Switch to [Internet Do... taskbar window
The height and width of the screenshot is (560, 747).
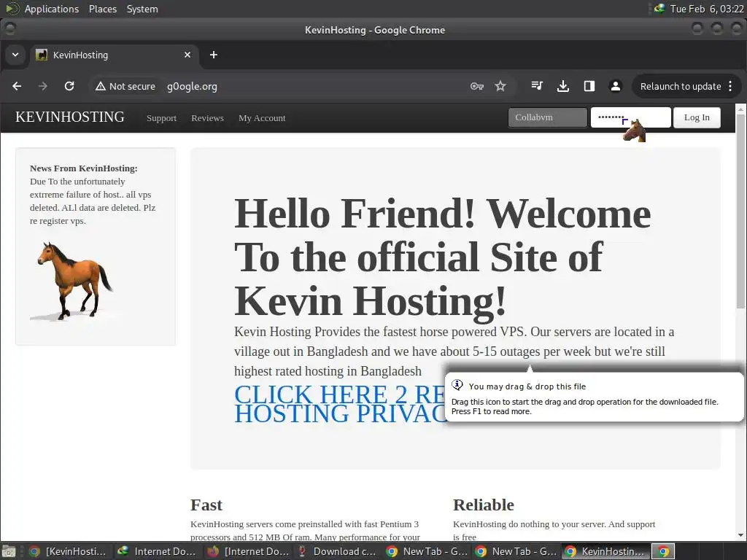248,551
